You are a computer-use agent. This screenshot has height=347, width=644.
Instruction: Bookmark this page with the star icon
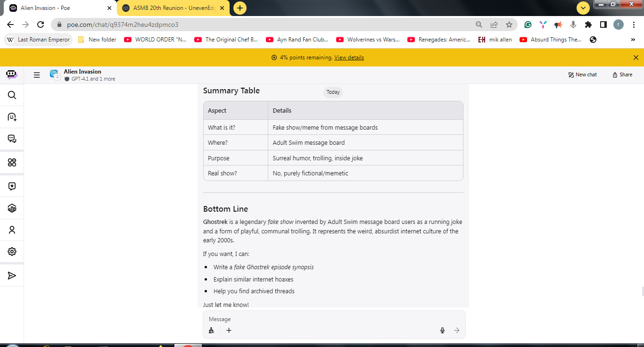pos(509,25)
